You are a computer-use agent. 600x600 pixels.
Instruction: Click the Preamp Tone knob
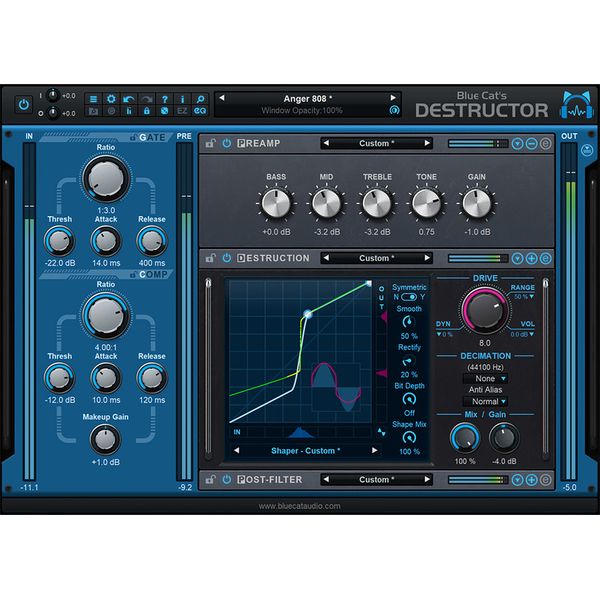tap(426, 203)
